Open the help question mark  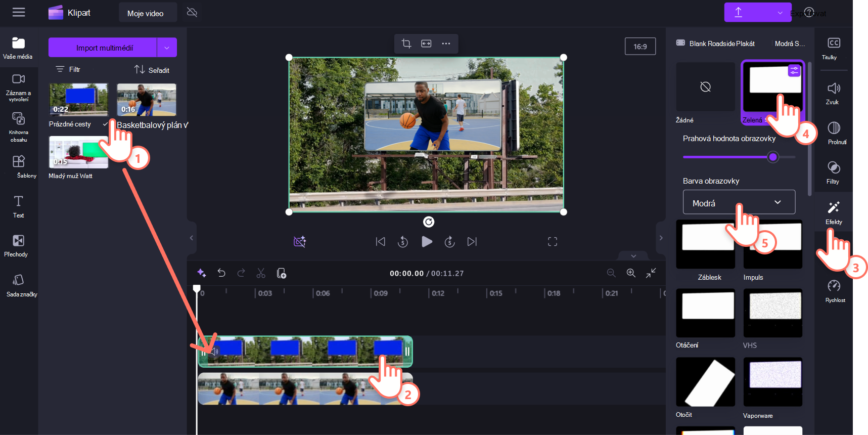809,13
